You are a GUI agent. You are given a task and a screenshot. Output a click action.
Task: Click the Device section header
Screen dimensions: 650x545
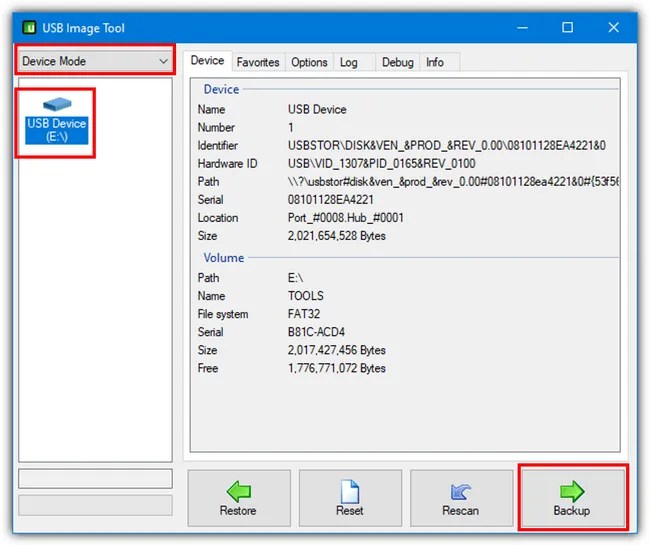pos(221,90)
